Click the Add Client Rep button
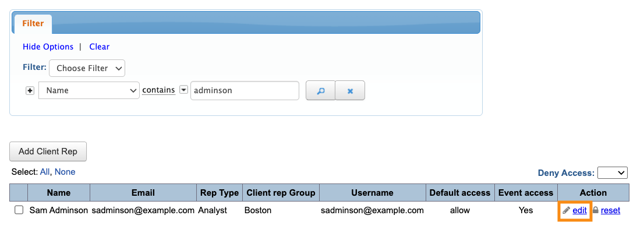The width and height of the screenshot is (644, 233). [x=48, y=151]
